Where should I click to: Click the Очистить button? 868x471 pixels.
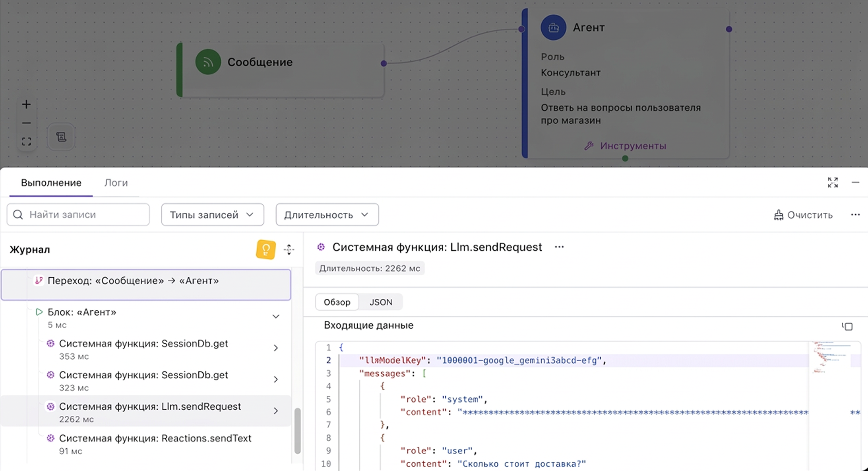click(x=803, y=215)
